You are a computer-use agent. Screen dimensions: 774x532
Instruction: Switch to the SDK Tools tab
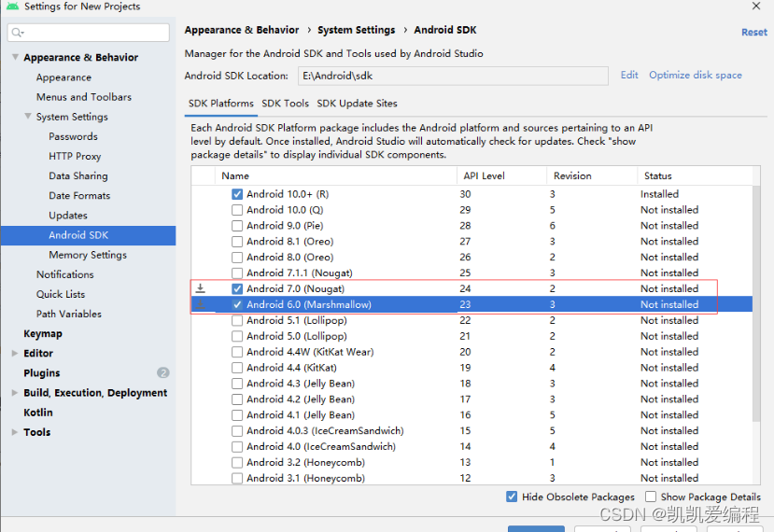285,104
